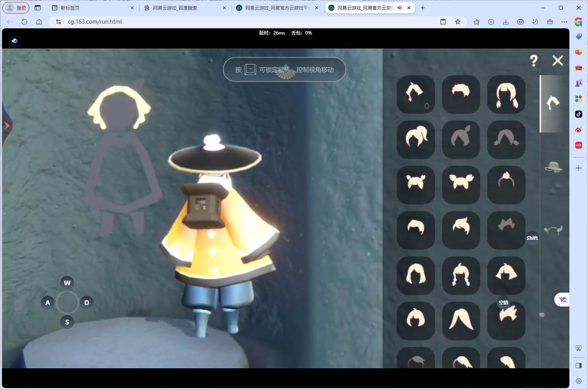Tap the on-screen 空格 key button
588x390 pixels.
504,303
